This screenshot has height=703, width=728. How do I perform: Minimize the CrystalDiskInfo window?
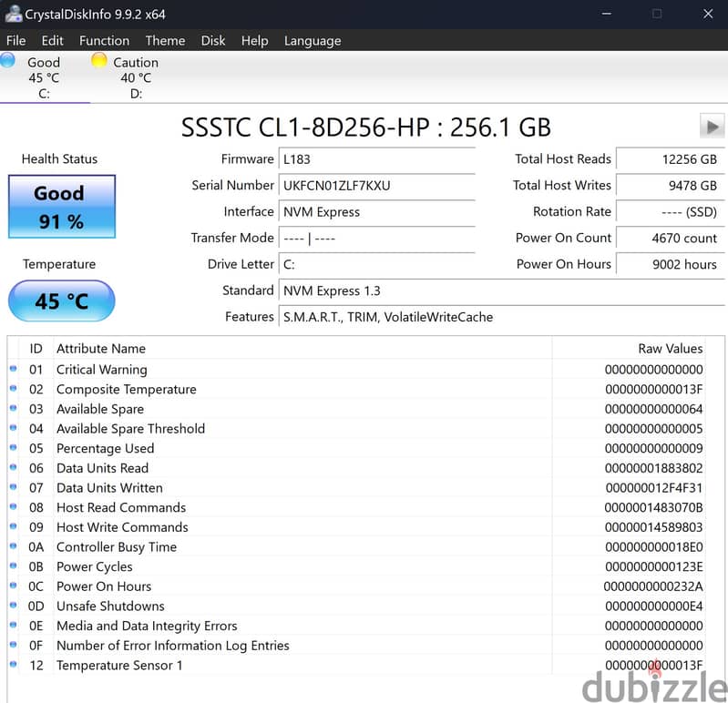[x=606, y=14]
